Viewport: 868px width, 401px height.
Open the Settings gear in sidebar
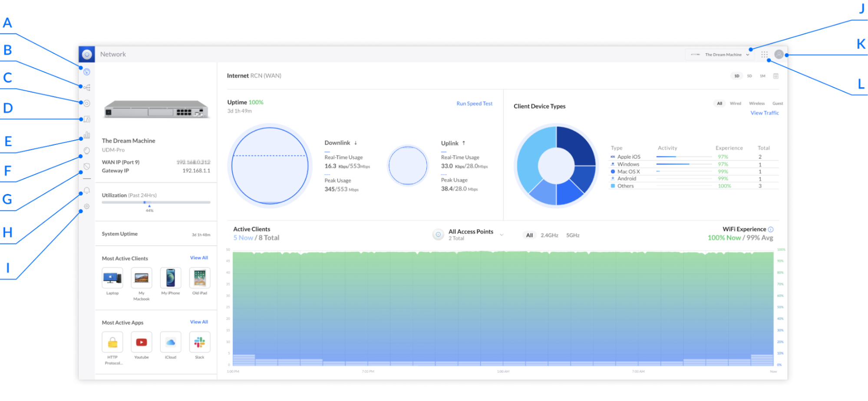87,206
